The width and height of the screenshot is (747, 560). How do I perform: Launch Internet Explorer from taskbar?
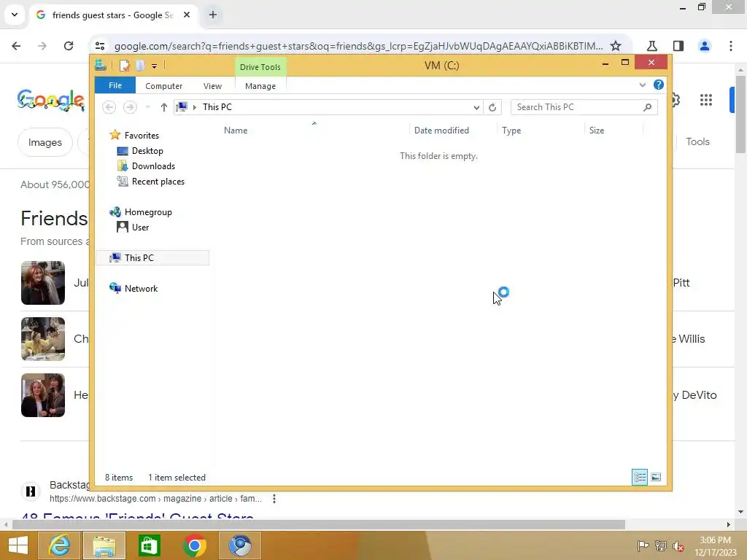tap(60, 545)
